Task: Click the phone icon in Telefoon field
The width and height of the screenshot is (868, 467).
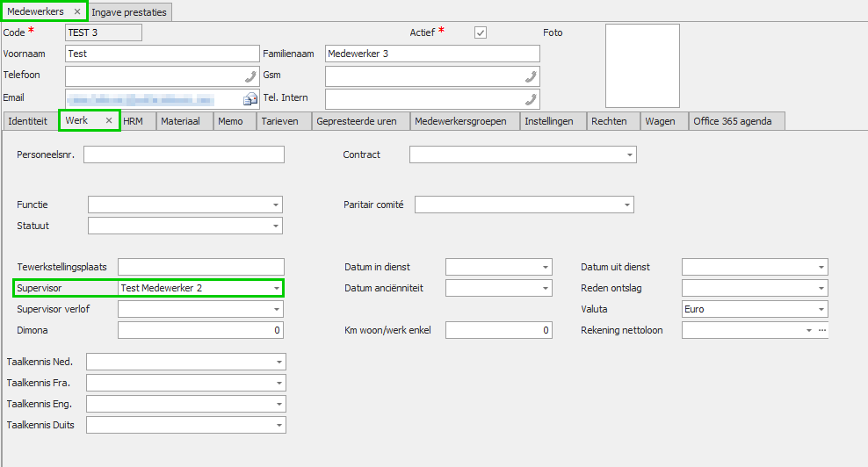Action: click(x=250, y=76)
